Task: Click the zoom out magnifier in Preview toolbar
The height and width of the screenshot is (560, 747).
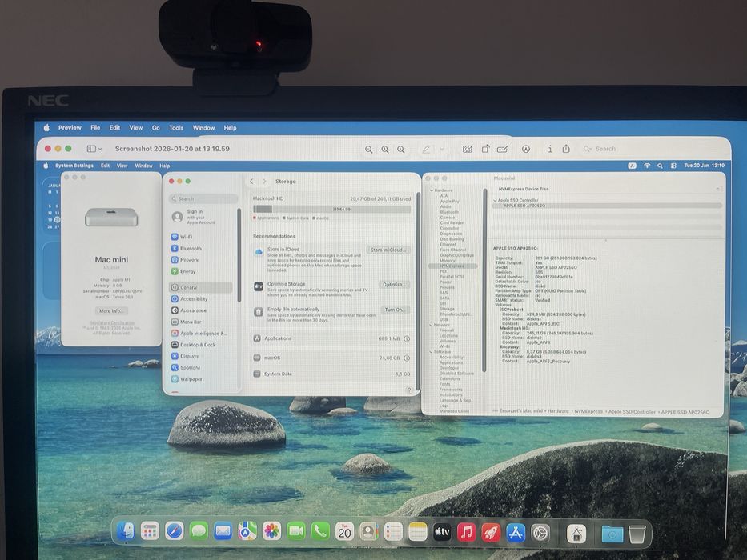Action: click(x=369, y=150)
